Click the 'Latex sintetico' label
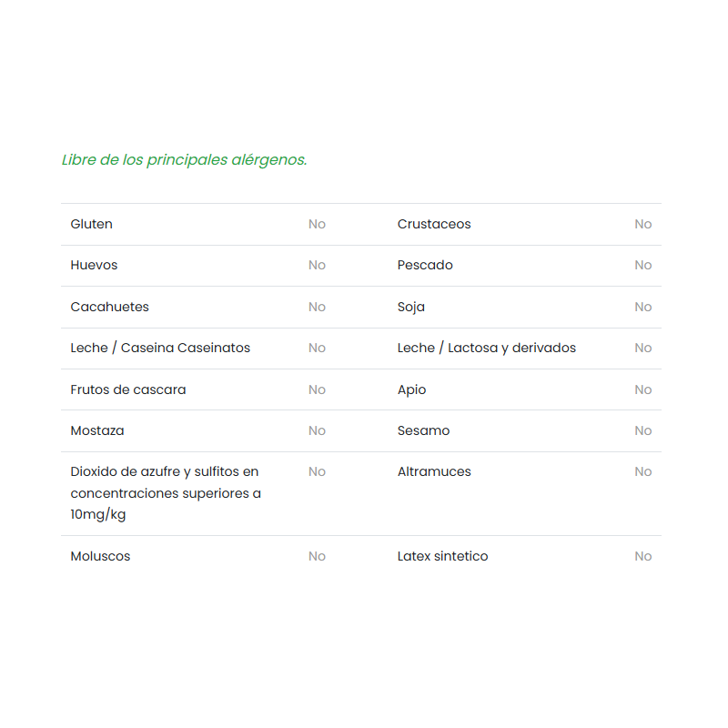 pos(443,556)
